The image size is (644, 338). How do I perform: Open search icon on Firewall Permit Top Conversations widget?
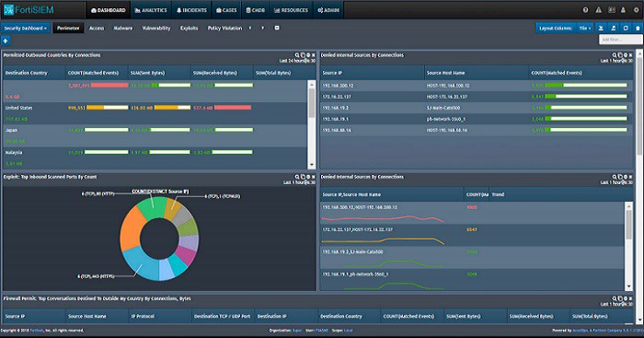point(615,298)
